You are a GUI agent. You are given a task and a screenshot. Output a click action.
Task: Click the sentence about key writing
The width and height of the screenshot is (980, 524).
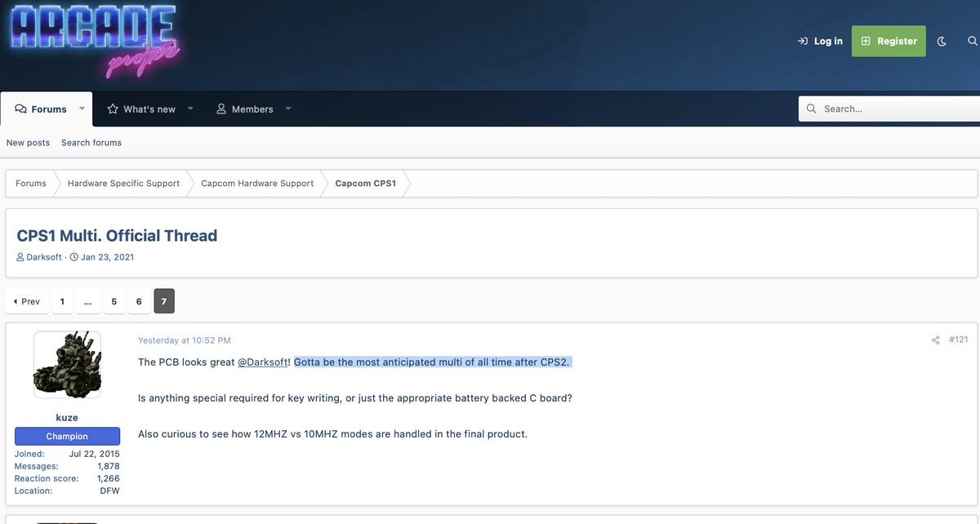click(355, 397)
